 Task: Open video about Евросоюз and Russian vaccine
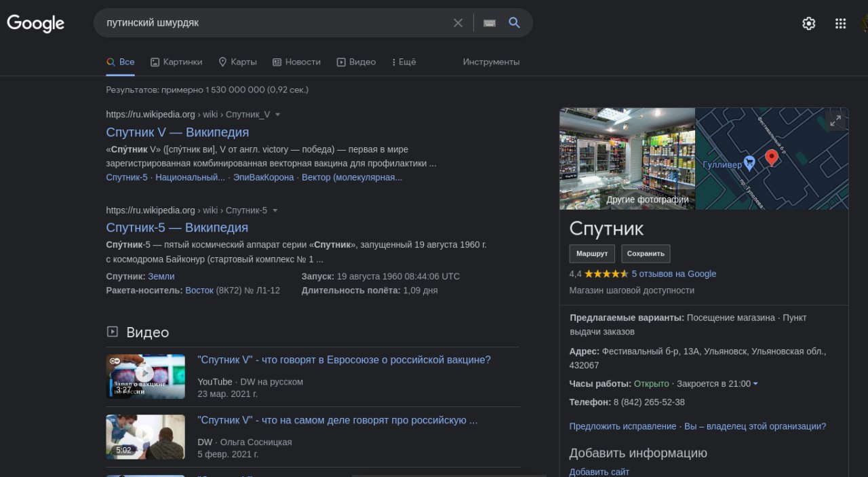click(344, 360)
